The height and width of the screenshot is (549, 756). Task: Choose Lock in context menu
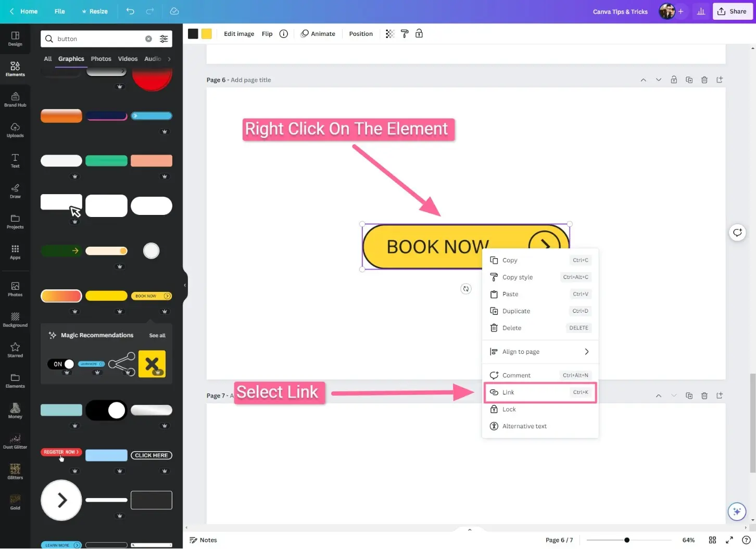[x=540, y=410]
